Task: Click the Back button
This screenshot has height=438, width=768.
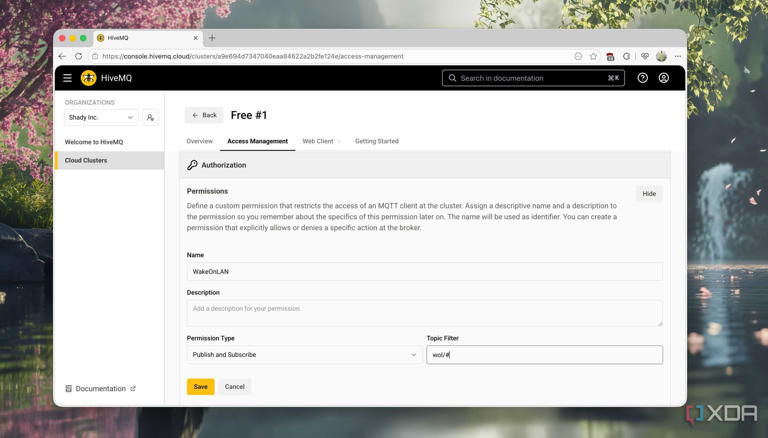Action: [x=204, y=115]
